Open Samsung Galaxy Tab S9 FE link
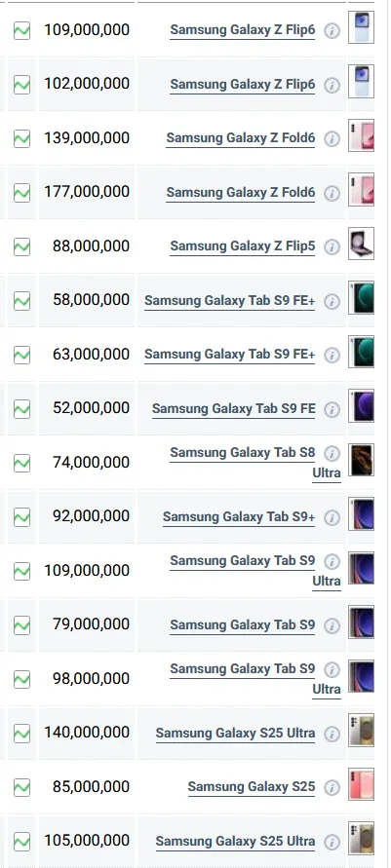391x868 pixels. pos(234,409)
